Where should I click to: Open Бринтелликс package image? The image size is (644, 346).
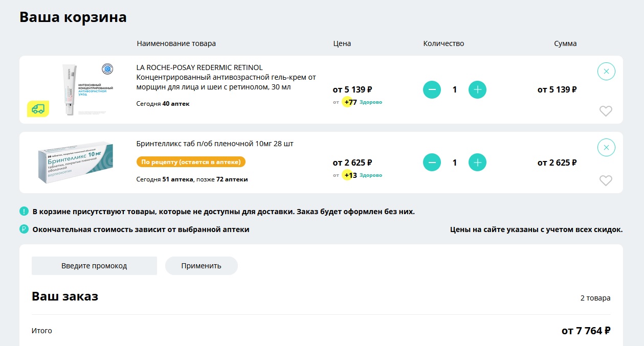76,163
